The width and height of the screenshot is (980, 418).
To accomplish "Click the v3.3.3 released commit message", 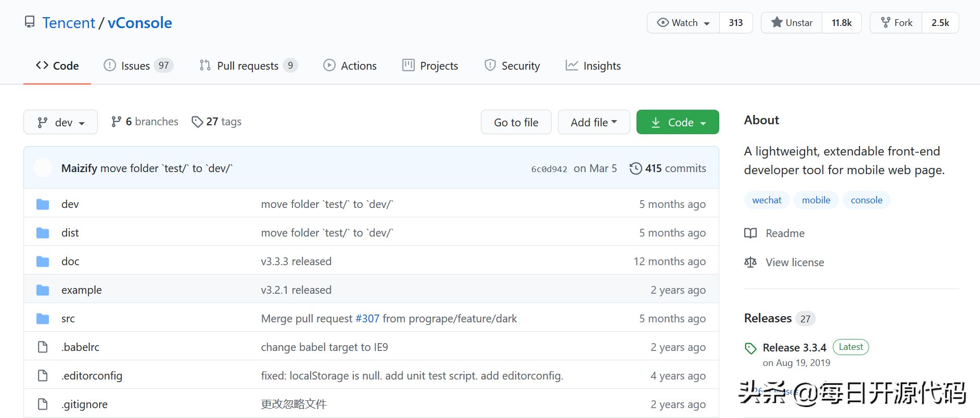I will coord(296,262).
